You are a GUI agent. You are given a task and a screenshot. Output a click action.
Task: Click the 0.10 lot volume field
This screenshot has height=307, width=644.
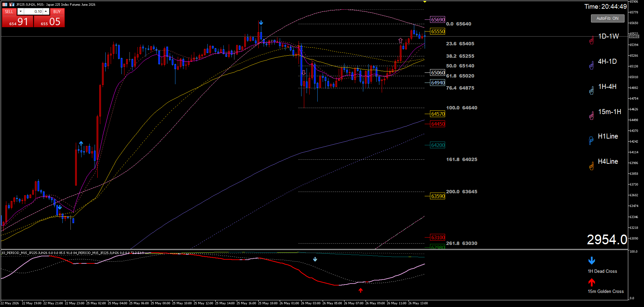point(34,11)
